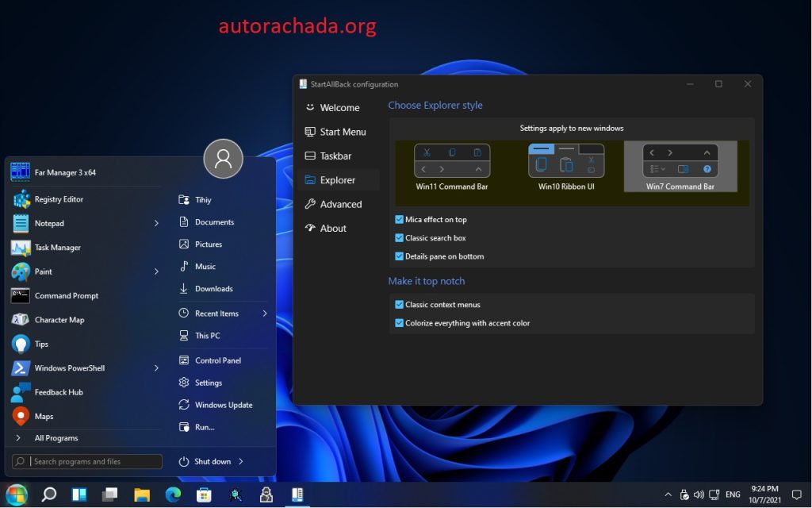Open the Documents folder link

coord(223,222)
